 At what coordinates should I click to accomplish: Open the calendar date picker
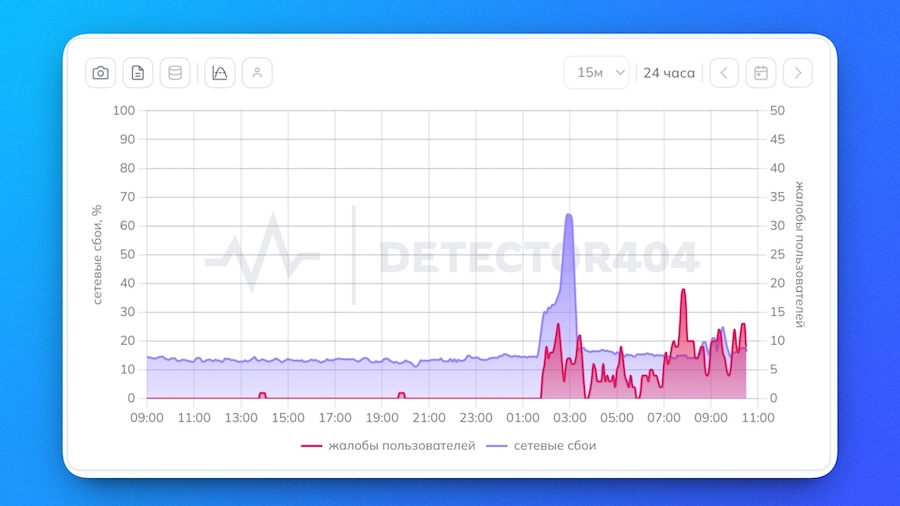(x=761, y=73)
